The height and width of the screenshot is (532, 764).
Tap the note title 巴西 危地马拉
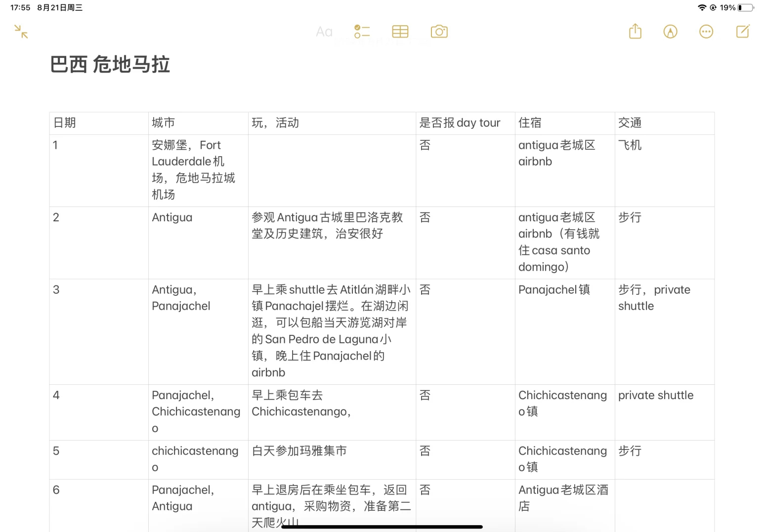(x=110, y=65)
